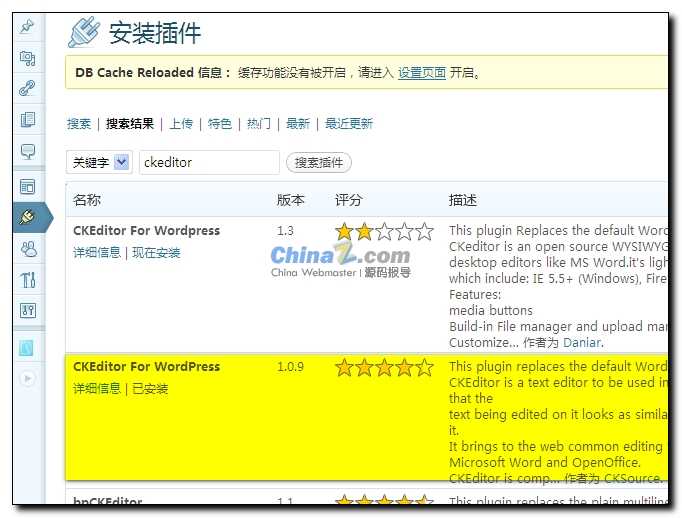Click the two-star rating for version 1.3 plugin
The height and width of the screenshot is (518, 682).
click(x=384, y=231)
